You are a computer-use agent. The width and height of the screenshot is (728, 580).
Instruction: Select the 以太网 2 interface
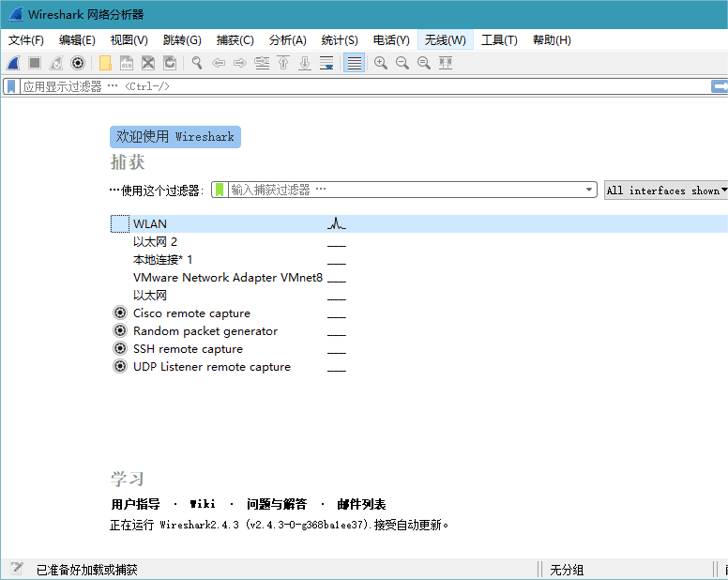click(x=155, y=242)
